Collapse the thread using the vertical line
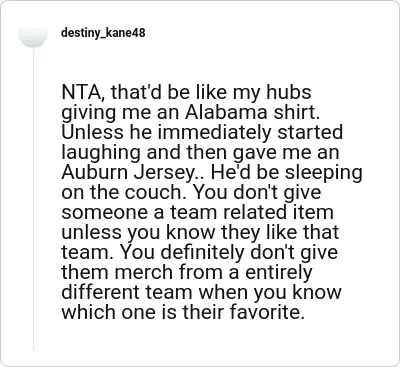 coord(33,199)
